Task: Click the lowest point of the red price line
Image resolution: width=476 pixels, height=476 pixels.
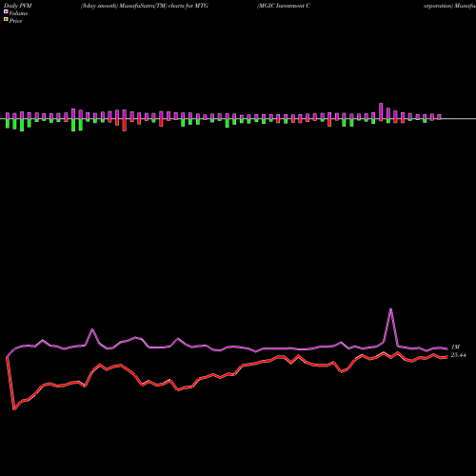Action: coord(14,409)
